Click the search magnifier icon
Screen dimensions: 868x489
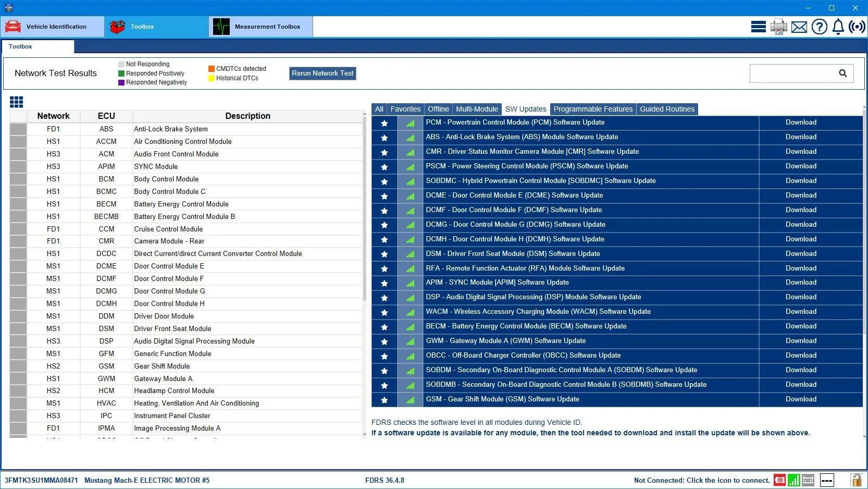(x=843, y=74)
